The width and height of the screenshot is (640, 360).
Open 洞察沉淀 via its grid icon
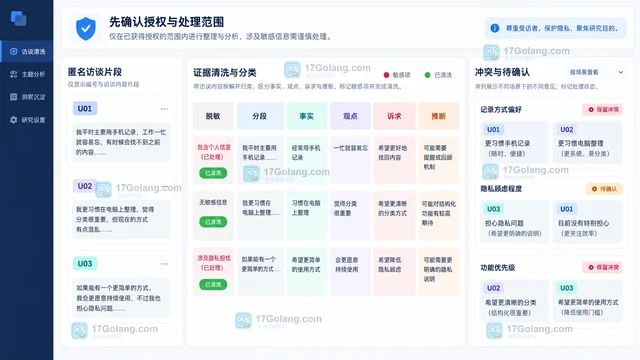click(x=13, y=97)
